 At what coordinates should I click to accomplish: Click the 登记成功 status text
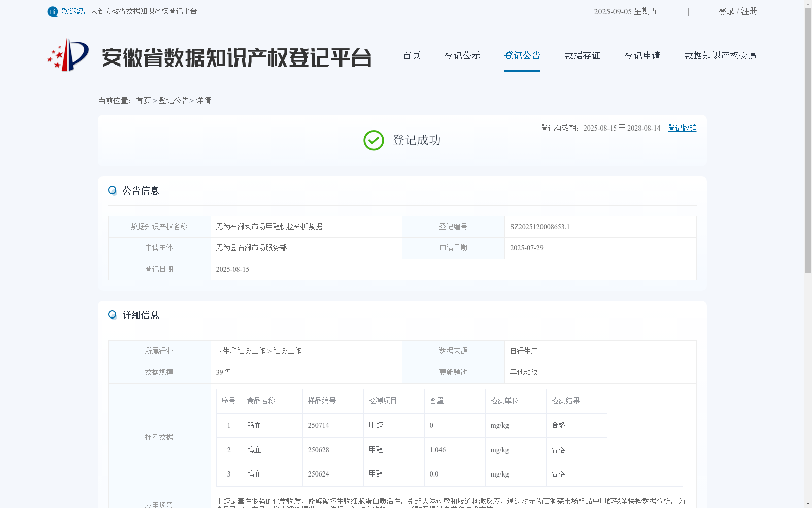click(417, 140)
